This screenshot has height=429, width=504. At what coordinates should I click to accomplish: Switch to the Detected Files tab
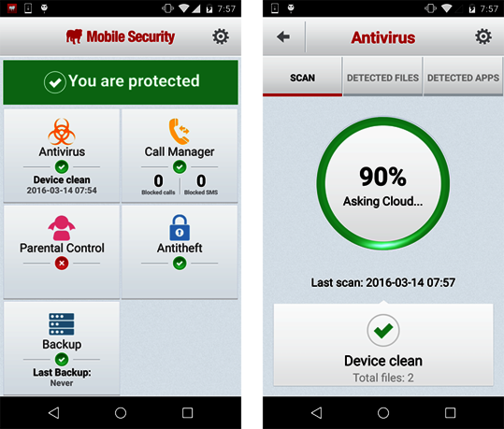tap(382, 78)
